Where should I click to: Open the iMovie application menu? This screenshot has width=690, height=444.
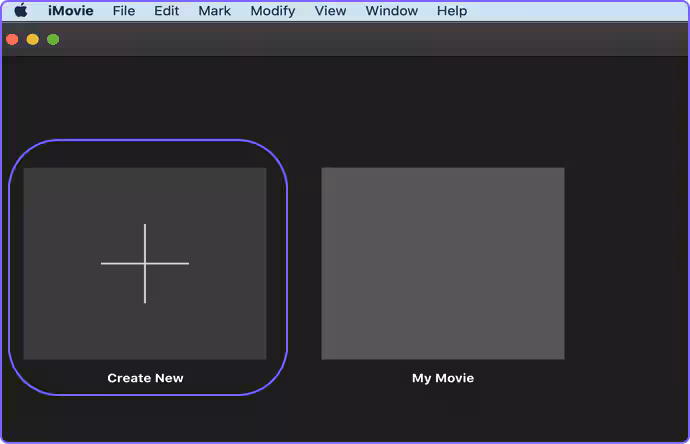(70, 11)
